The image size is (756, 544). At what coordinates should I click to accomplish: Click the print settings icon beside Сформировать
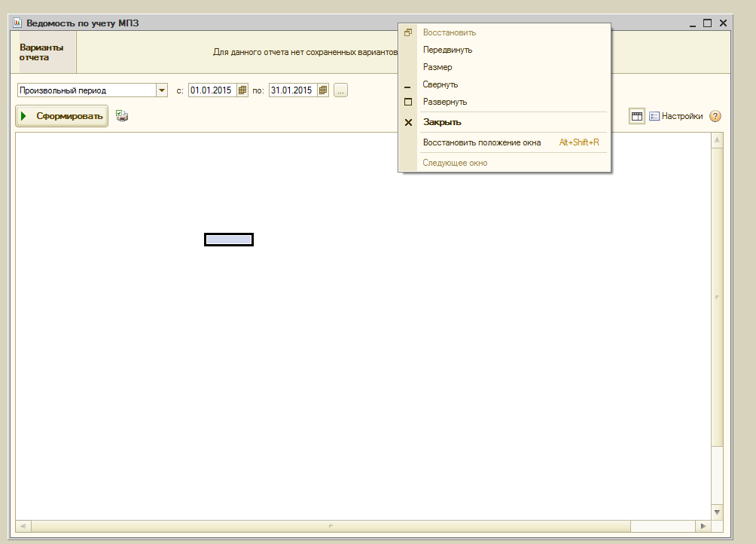(x=122, y=116)
